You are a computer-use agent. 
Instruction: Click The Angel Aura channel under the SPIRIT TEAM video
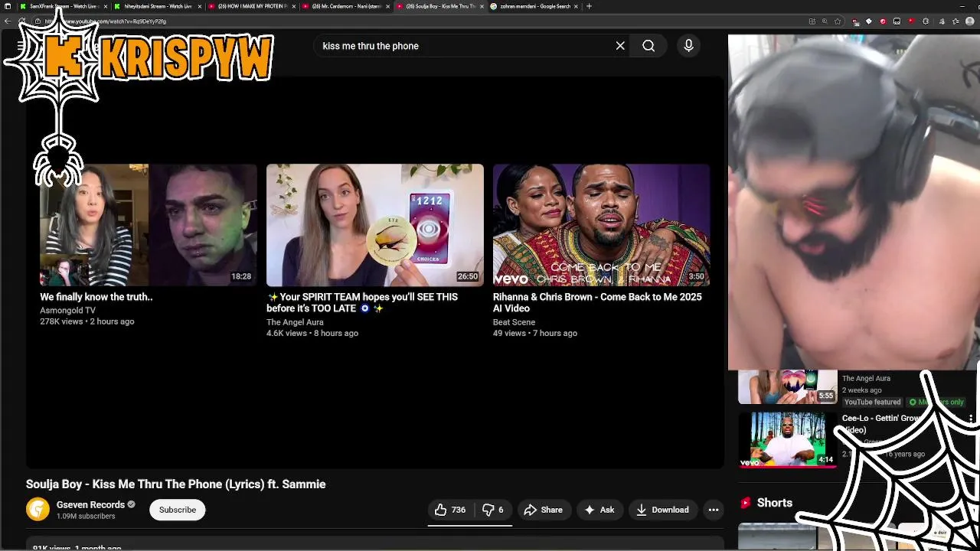click(x=295, y=322)
